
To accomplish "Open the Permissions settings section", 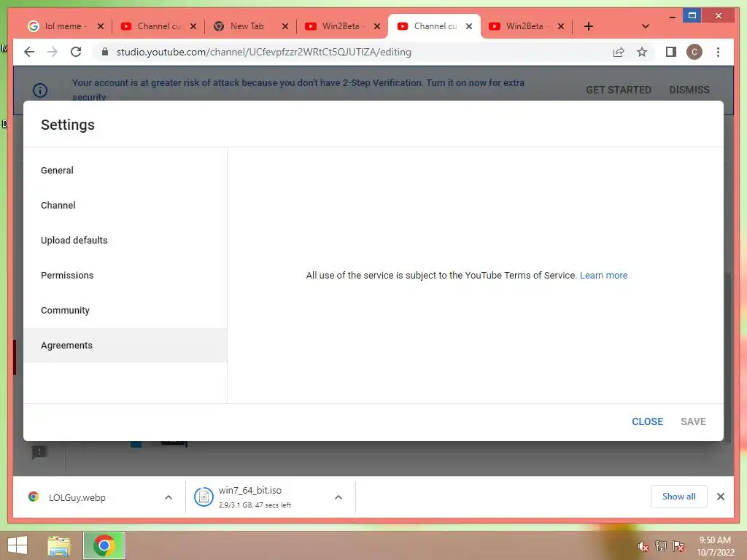I will click(125, 275).
